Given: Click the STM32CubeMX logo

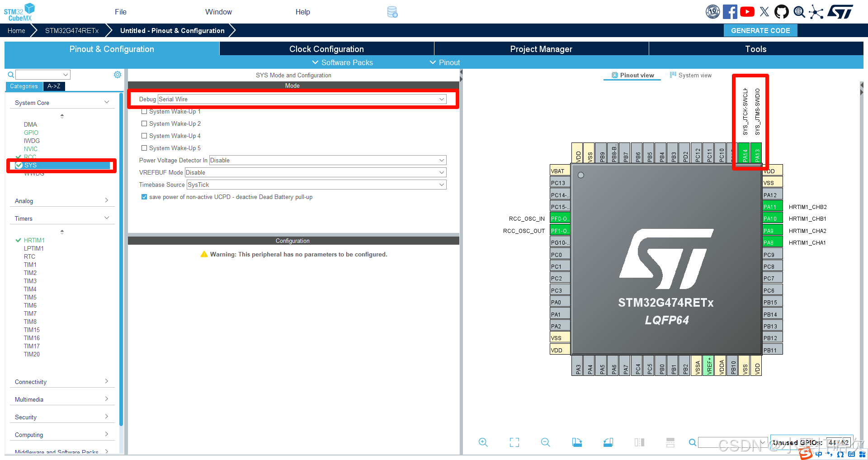Looking at the screenshot, I should pyautogui.click(x=19, y=12).
